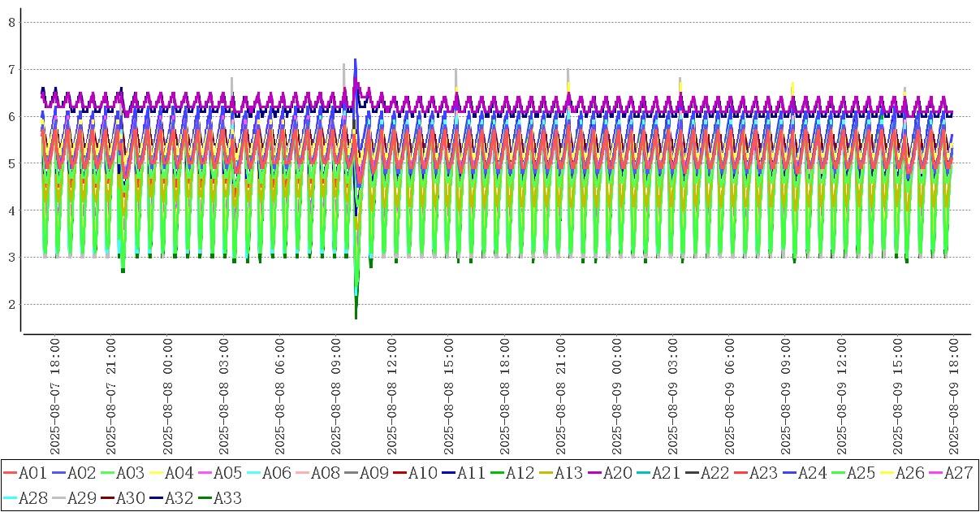Click the cyan A06 legend marker
This screenshot has width=980, height=512.
(x=253, y=473)
